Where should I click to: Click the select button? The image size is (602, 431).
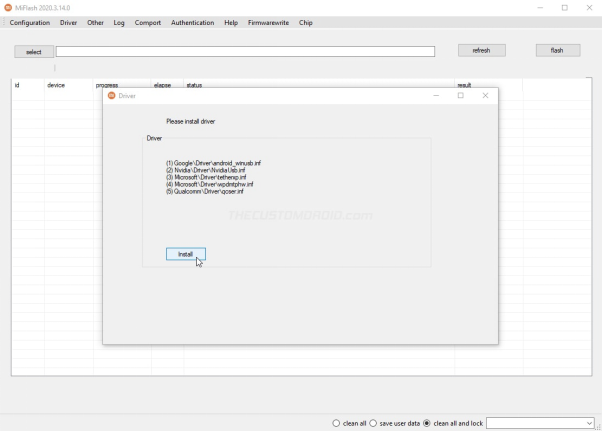point(34,52)
